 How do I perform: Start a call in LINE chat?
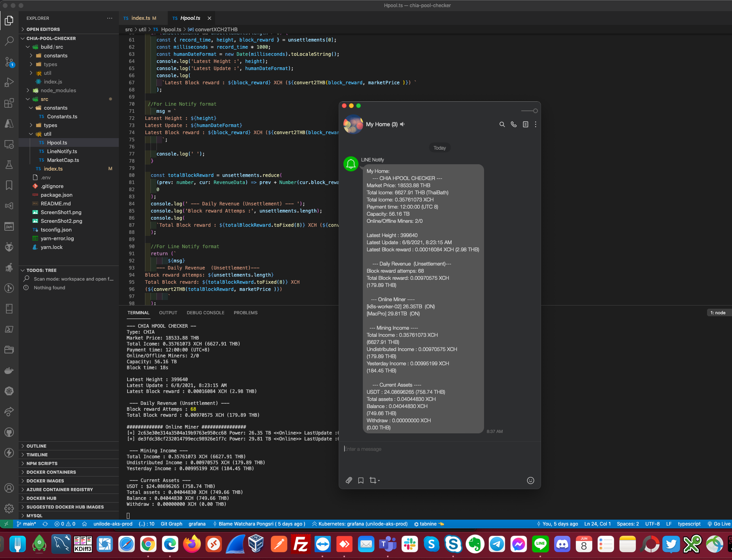(x=514, y=124)
